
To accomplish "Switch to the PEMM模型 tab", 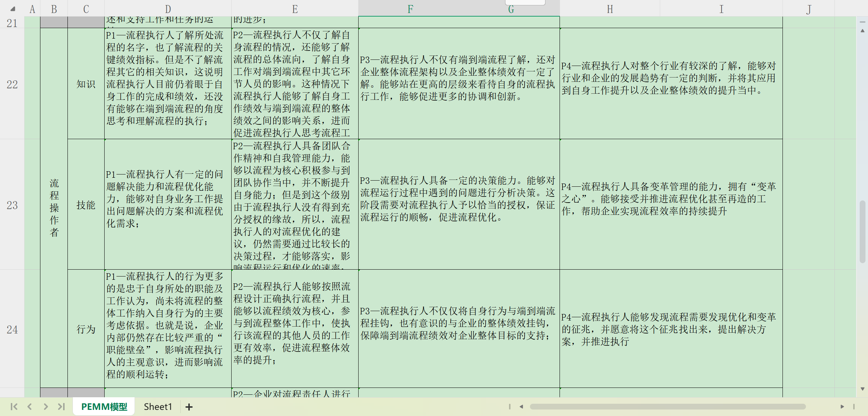I will coord(104,407).
